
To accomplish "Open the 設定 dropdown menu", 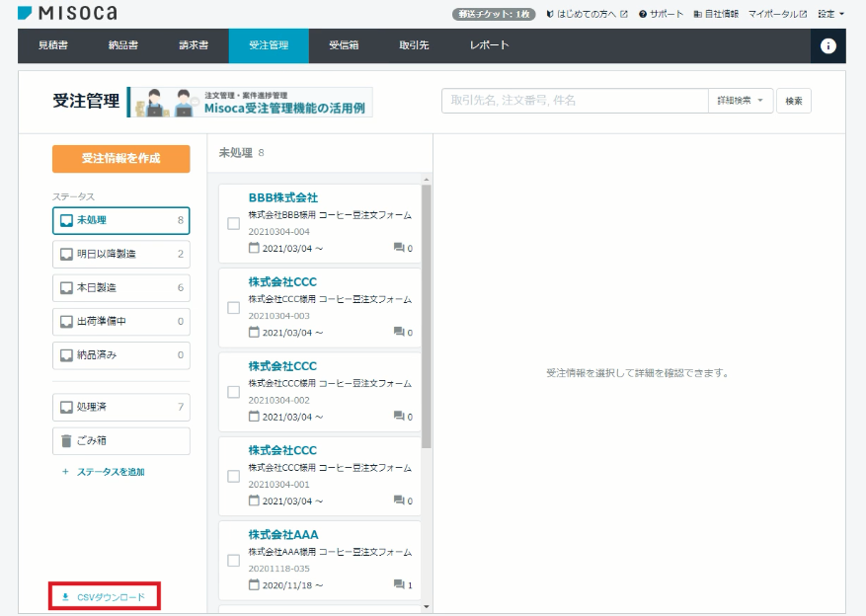I will click(x=830, y=14).
